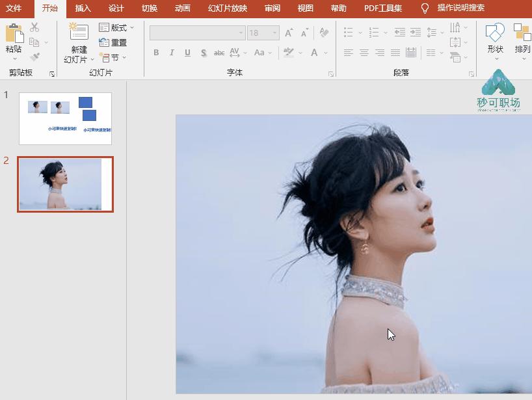Click the Arrange (排列) icon
Viewport: 532px width, 400px height.
point(522,33)
